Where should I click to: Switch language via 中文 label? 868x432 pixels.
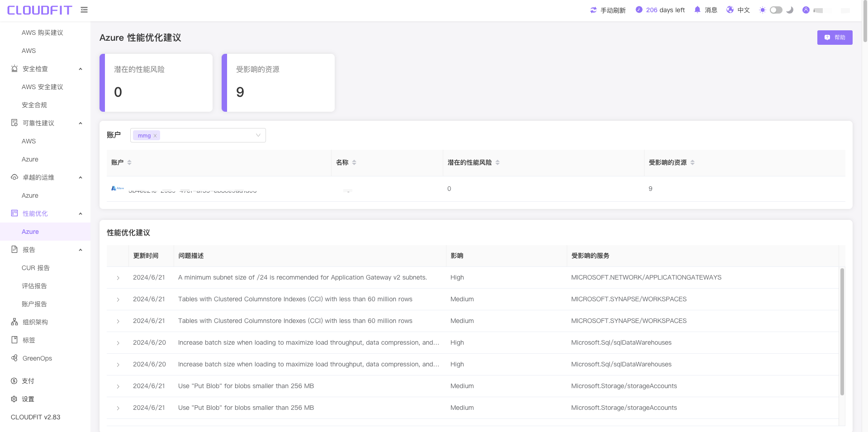pyautogui.click(x=744, y=10)
